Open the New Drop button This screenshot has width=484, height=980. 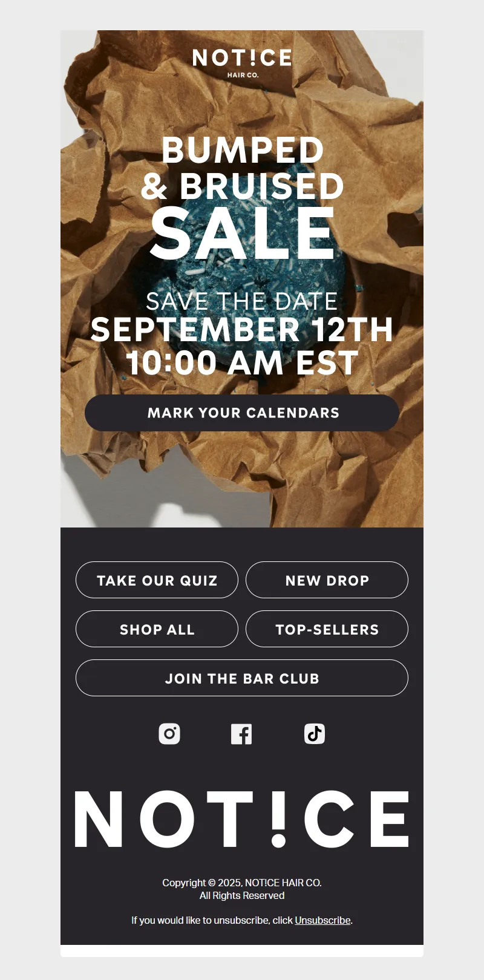pos(327,580)
